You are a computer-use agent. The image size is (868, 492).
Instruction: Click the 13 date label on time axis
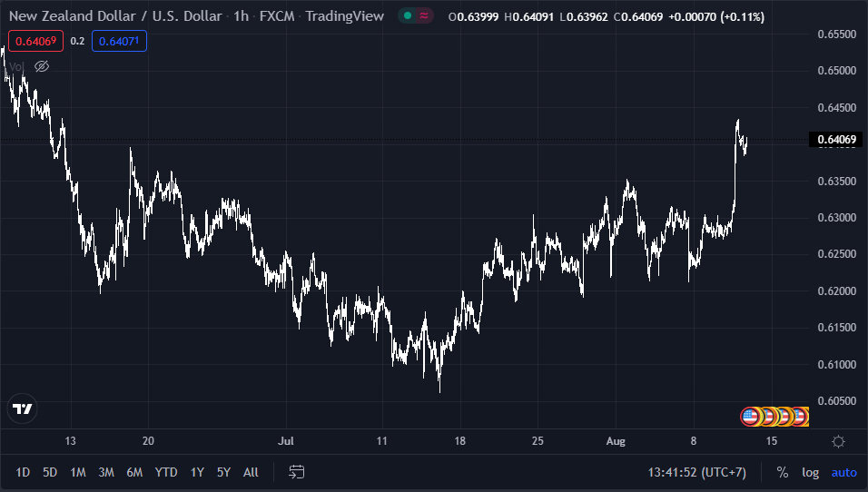(70, 441)
